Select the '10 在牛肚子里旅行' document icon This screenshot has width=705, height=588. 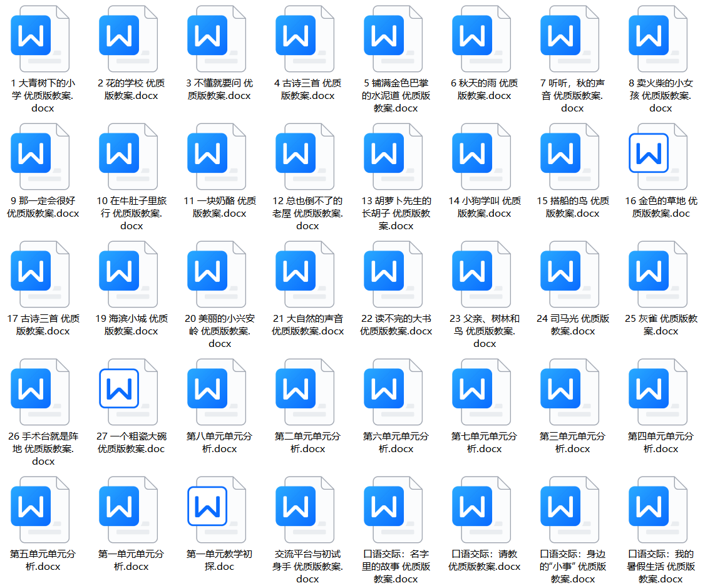[128, 157]
